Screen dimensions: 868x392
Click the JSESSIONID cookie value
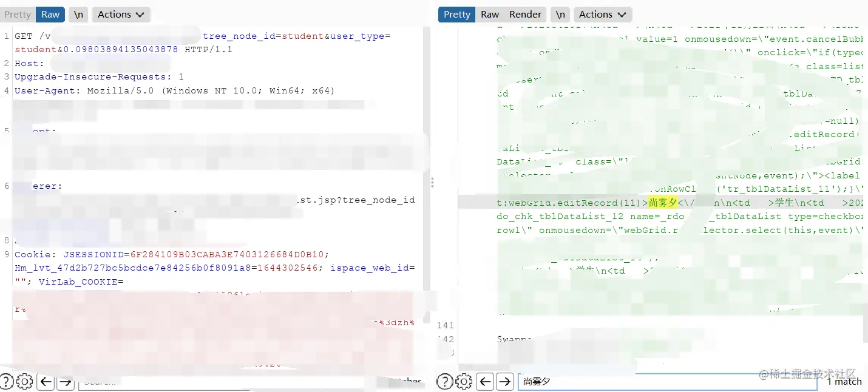pos(228,254)
